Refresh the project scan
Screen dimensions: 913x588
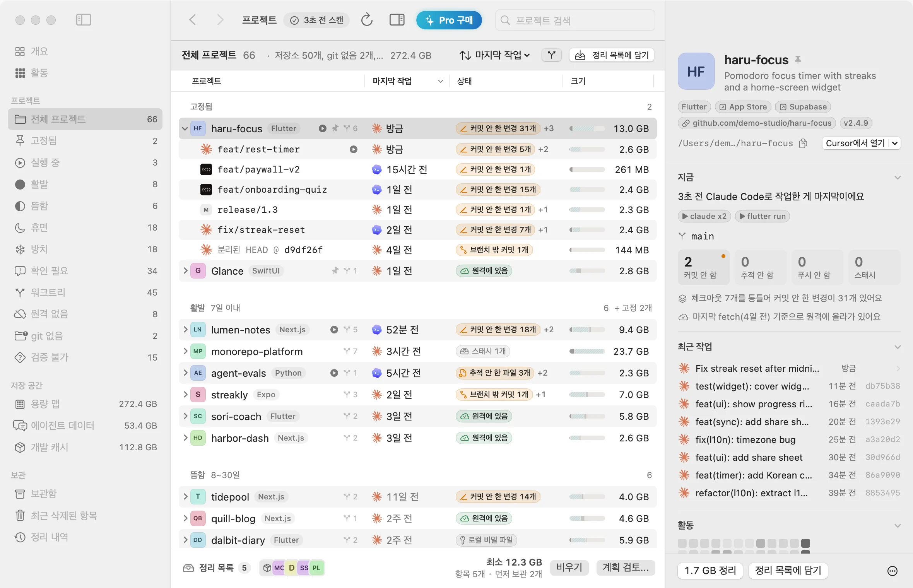pyautogui.click(x=366, y=20)
